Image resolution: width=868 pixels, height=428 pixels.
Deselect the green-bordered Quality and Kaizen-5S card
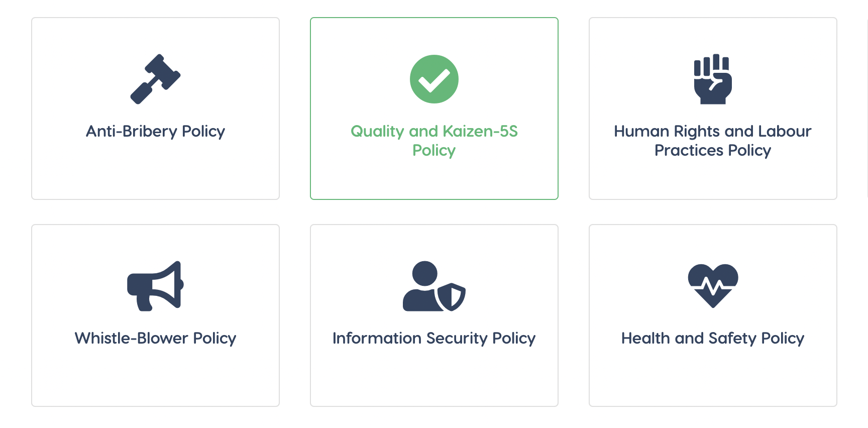434,181
